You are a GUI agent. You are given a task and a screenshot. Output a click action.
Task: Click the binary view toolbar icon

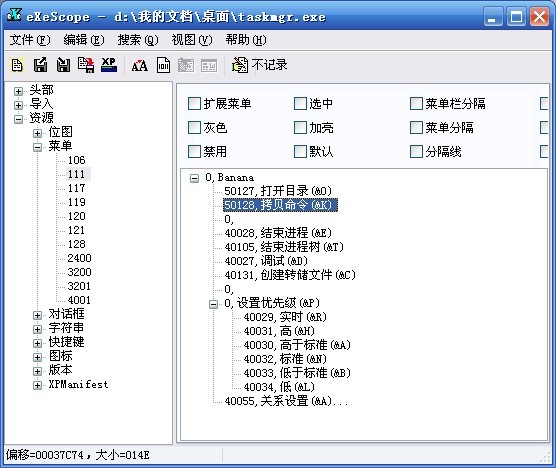coord(163,65)
